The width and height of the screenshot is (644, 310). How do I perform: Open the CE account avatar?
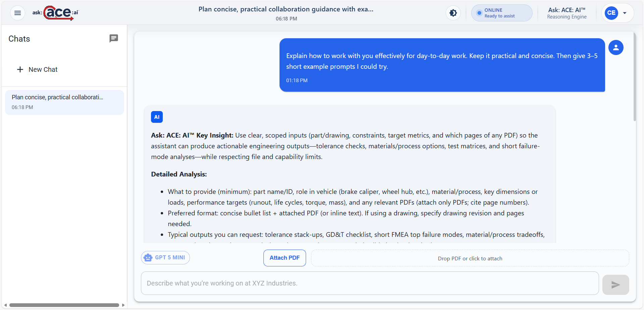point(611,13)
